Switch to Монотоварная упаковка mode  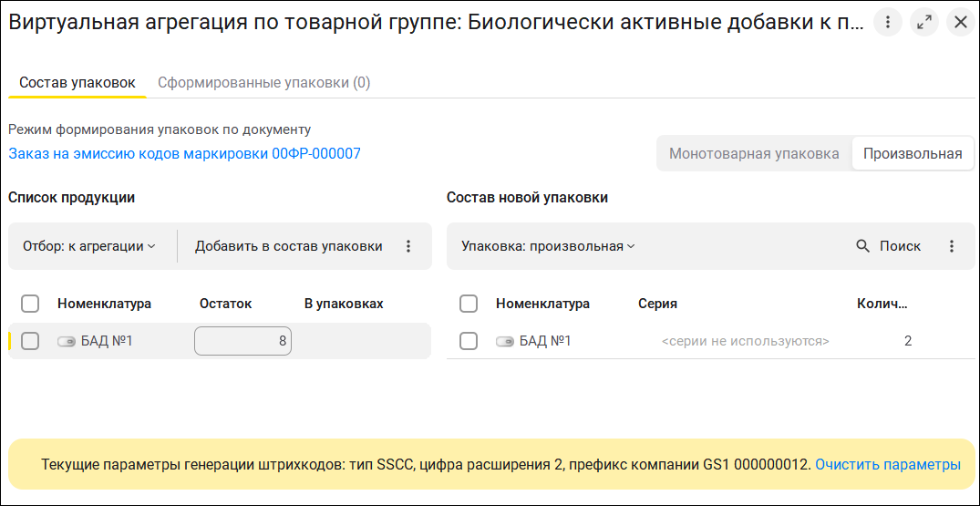pyautogui.click(x=754, y=154)
